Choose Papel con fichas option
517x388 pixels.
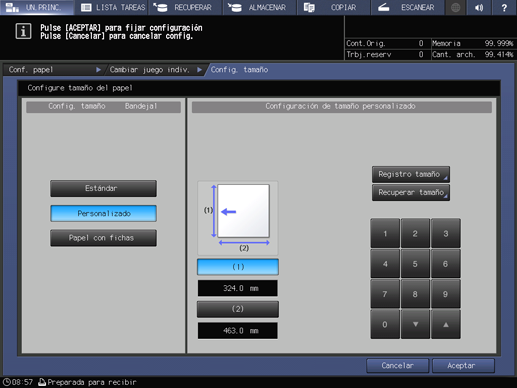pyautogui.click(x=103, y=238)
